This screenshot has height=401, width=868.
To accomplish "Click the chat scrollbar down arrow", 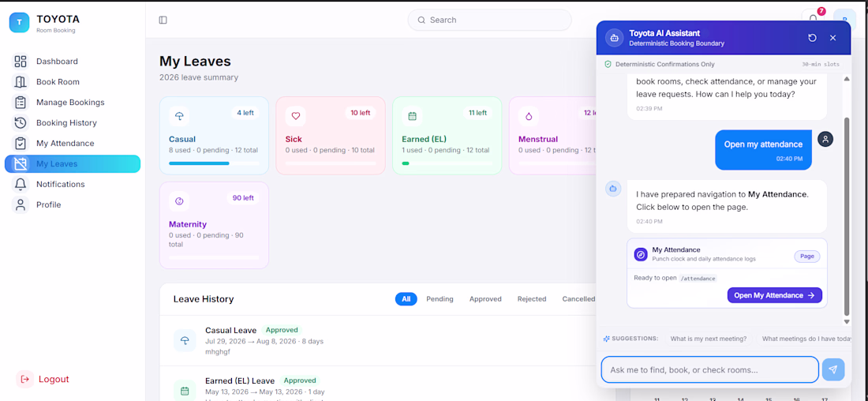I will [846, 322].
